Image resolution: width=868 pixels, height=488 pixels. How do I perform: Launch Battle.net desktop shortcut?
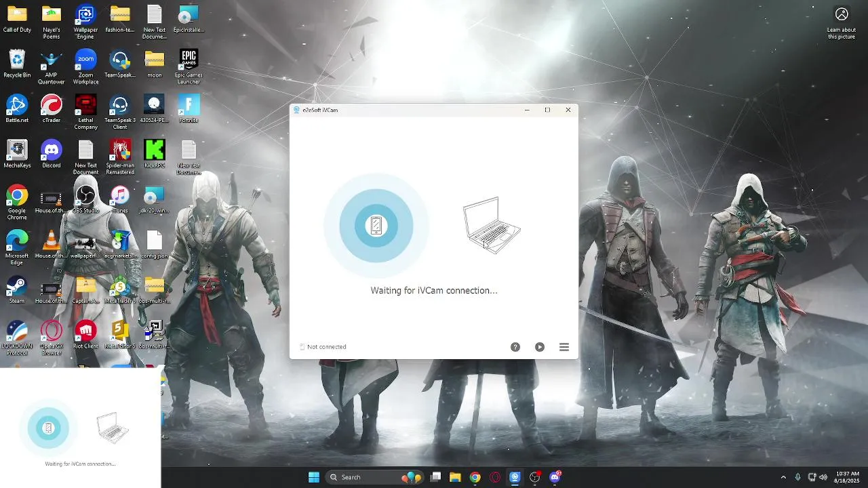[x=17, y=109]
